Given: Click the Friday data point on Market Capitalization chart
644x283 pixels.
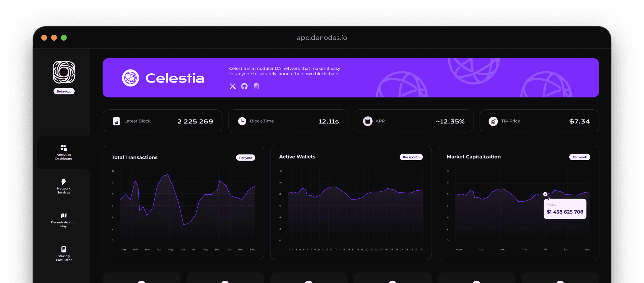Looking at the screenshot, I should pyautogui.click(x=545, y=194).
